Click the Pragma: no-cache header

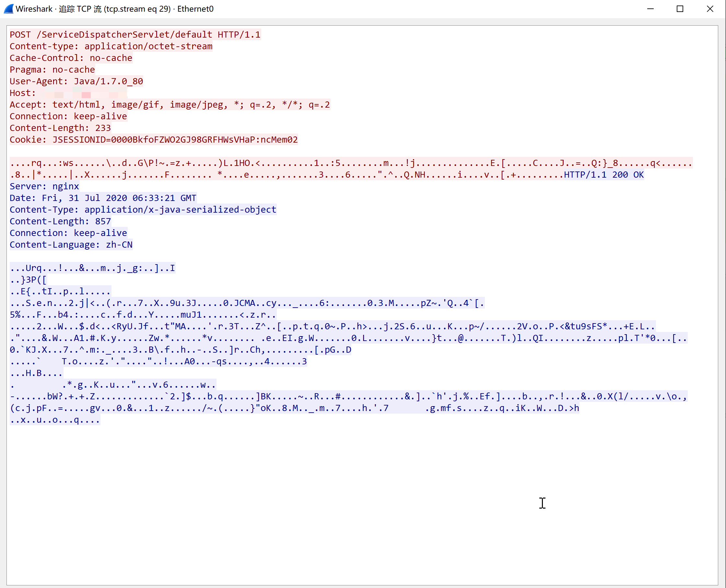coord(52,70)
